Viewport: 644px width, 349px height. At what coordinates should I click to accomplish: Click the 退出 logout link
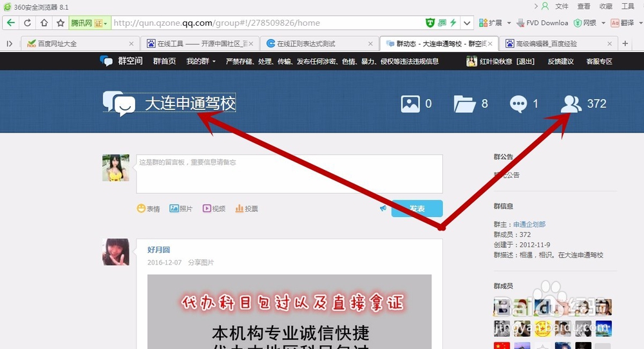(526, 62)
